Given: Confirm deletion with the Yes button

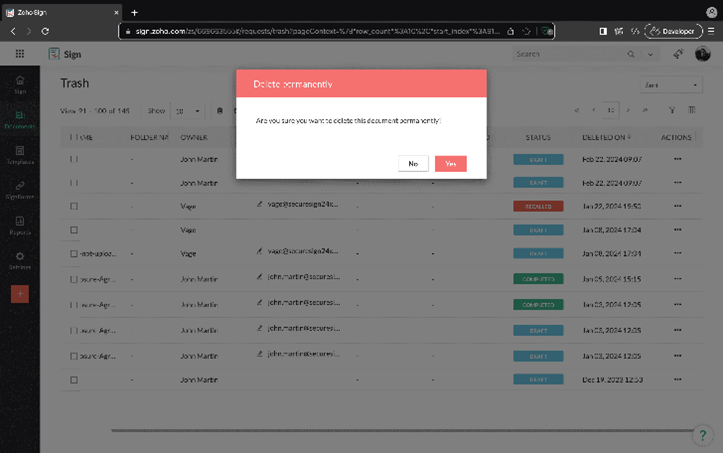Looking at the screenshot, I should click(450, 163).
